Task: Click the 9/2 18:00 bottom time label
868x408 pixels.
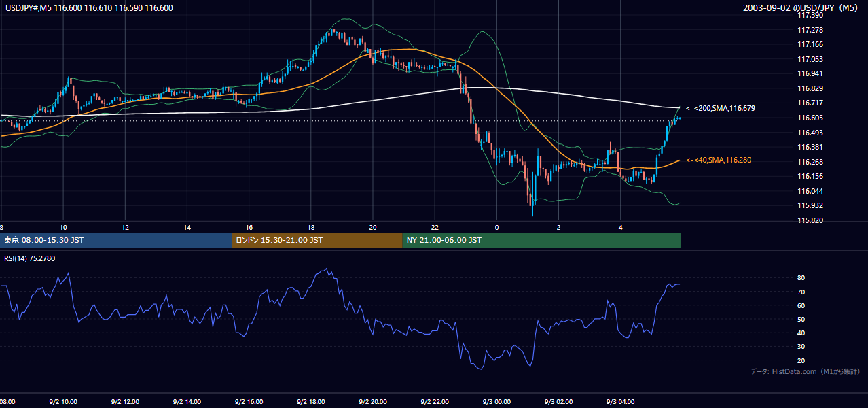Action: tap(311, 402)
